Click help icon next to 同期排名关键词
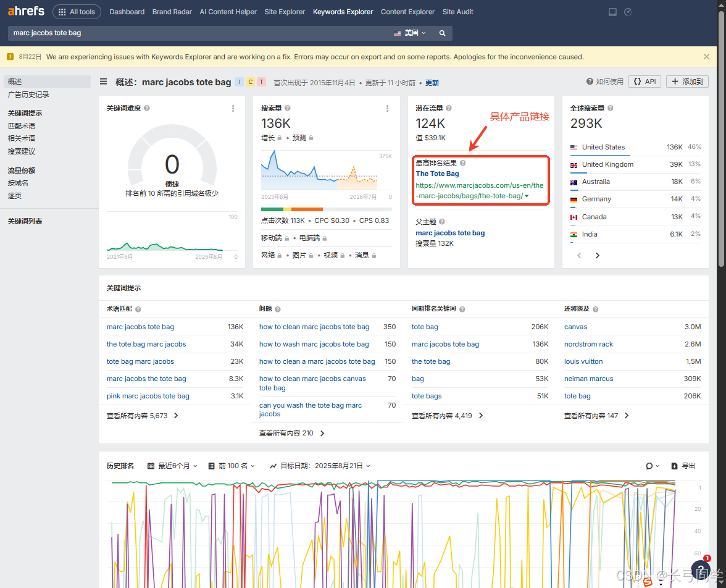This screenshot has width=726, height=588. pos(462,309)
